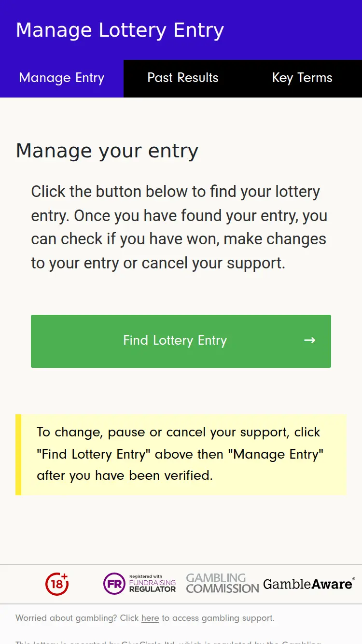Click the Manage Lottery Entry page title

pyautogui.click(x=120, y=30)
